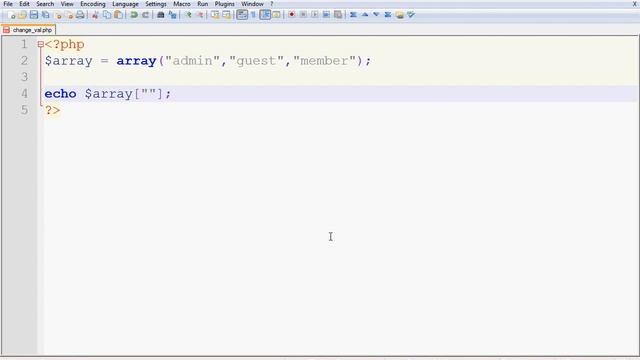The image size is (640, 360).
Task: Start macro recording with red dot
Action: tap(292, 15)
